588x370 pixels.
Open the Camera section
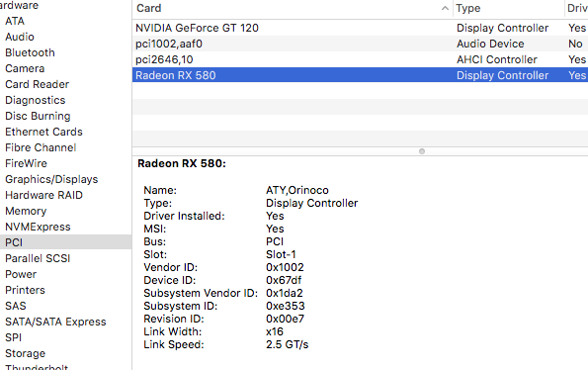point(25,68)
